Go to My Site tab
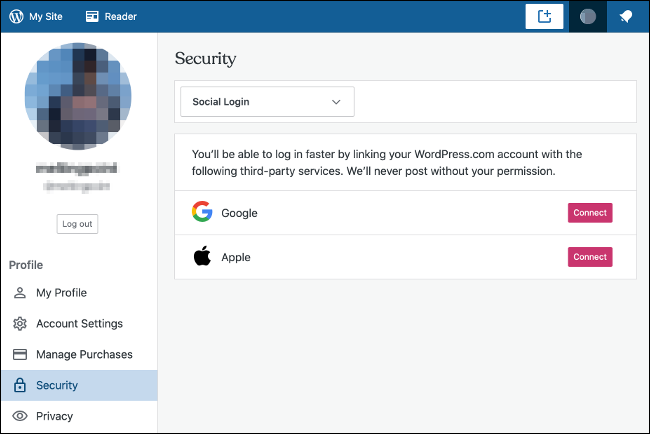Screen dimensions: 650x434 point(42,16)
